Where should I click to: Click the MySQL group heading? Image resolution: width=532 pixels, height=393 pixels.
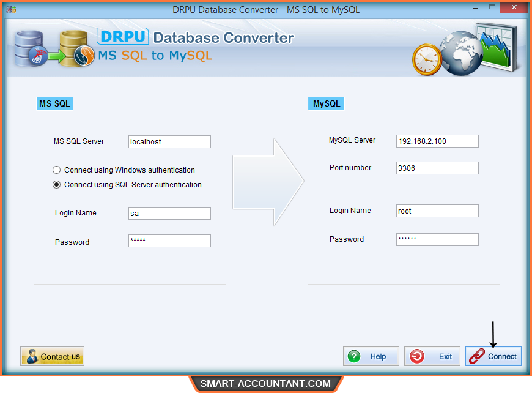pos(327,103)
